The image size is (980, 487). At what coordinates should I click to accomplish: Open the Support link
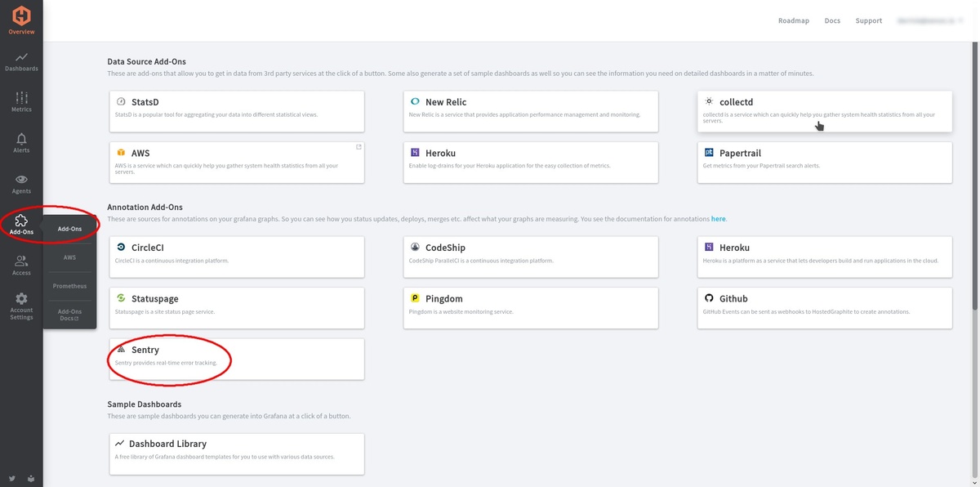tap(869, 20)
